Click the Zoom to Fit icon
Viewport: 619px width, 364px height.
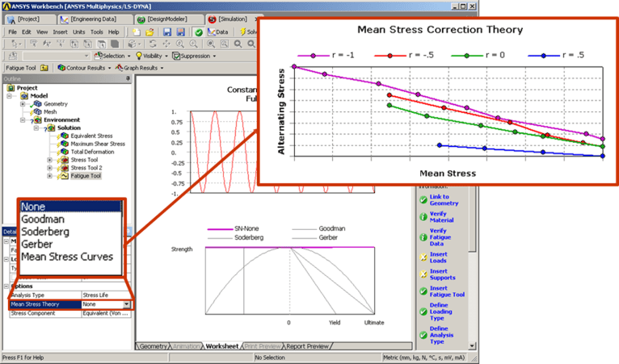click(211, 44)
